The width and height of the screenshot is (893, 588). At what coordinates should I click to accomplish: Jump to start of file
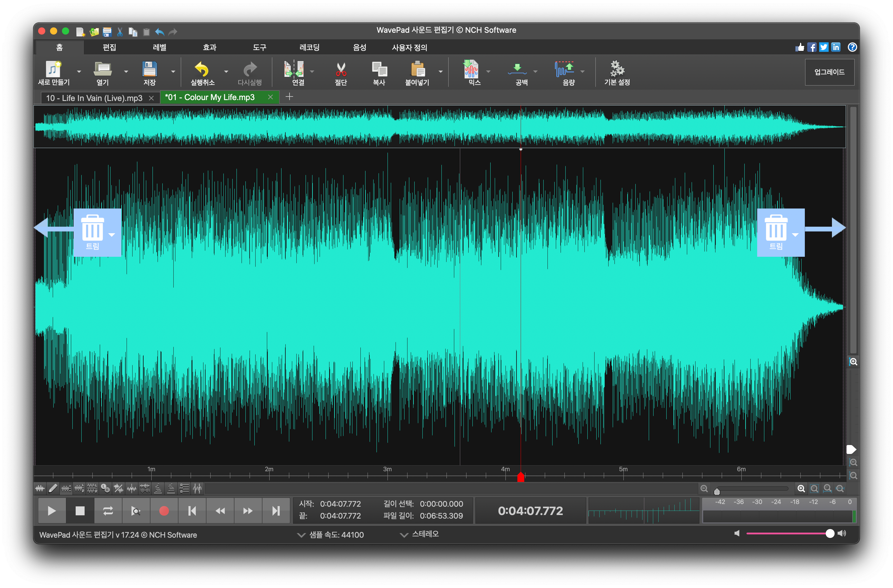[192, 511]
